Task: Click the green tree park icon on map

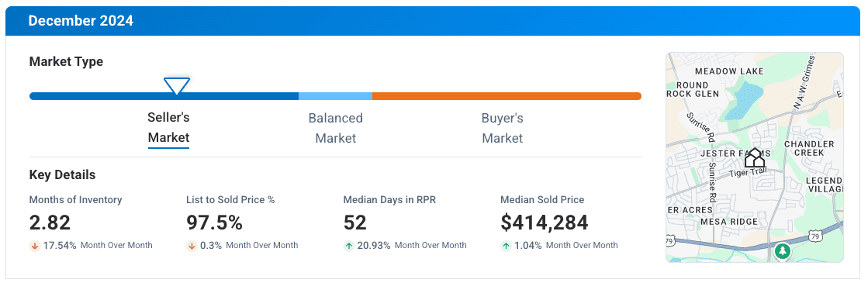Action: click(782, 252)
